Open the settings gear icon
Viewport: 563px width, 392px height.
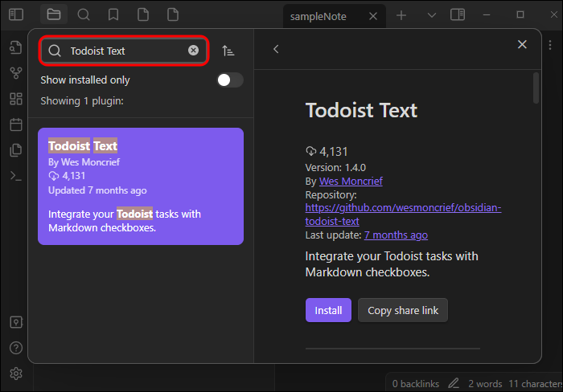coord(16,374)
